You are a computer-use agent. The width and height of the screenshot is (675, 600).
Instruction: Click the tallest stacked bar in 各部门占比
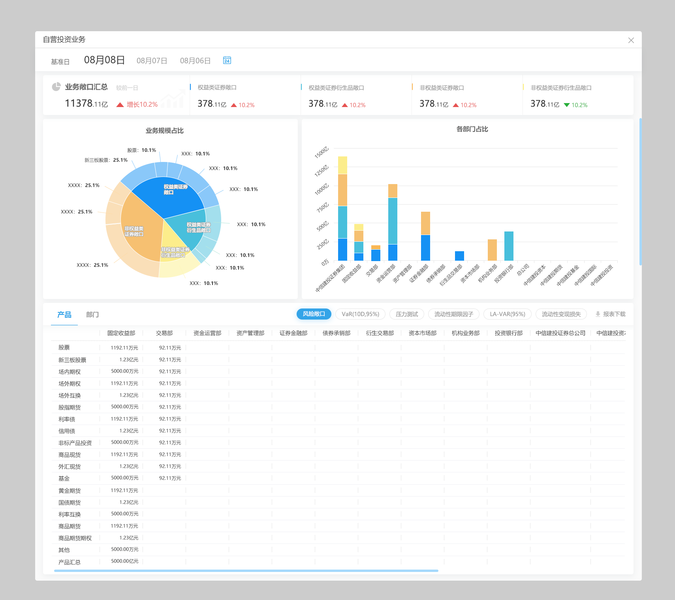[x=342, y=208]
